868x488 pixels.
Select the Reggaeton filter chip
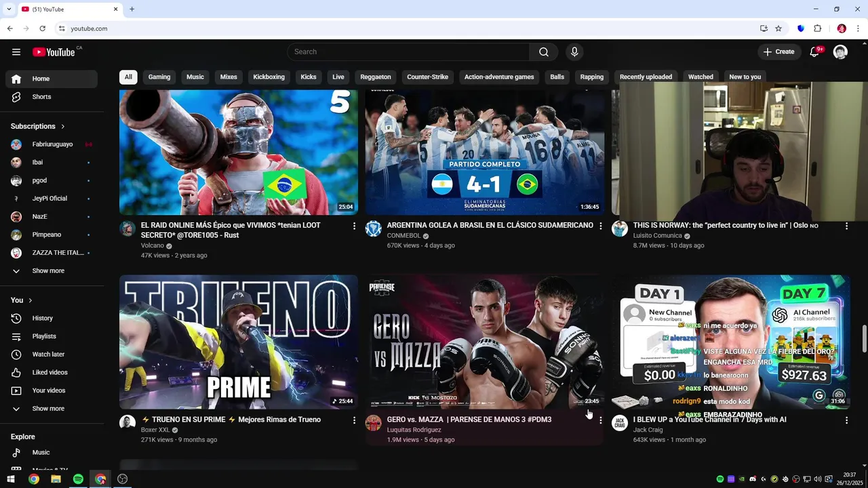pyautogui.click(x=376, y=77)
